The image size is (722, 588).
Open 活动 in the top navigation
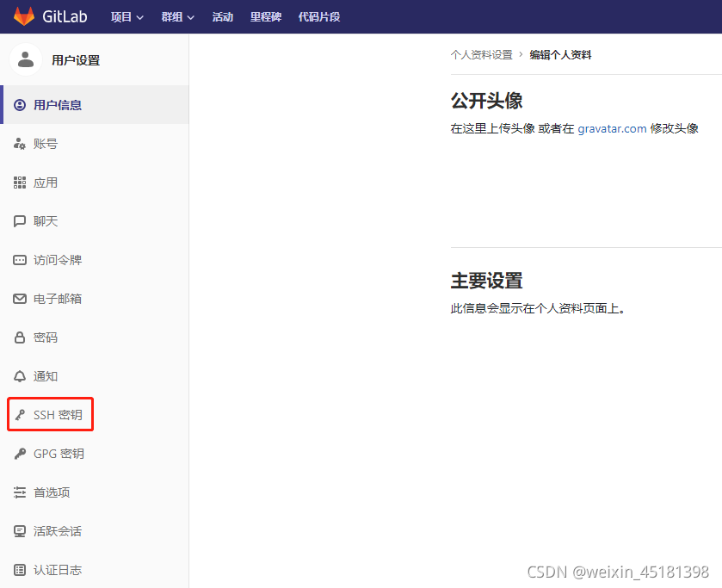[222, 17]
